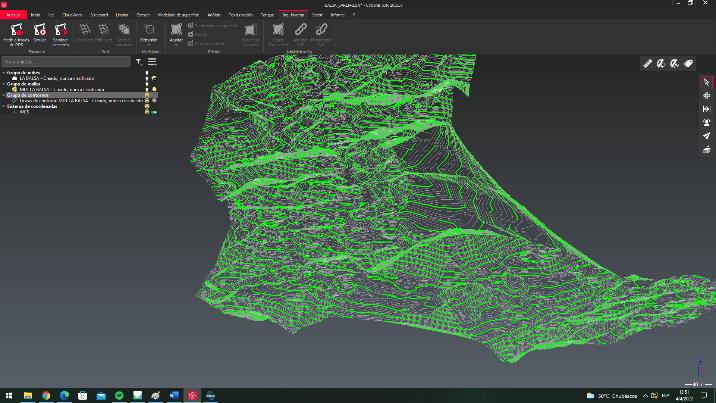Toggle visibility lightbulb for WCS item
Viewport: 716px width, 403px height.
pyautogui.click(x=147, y=112)
